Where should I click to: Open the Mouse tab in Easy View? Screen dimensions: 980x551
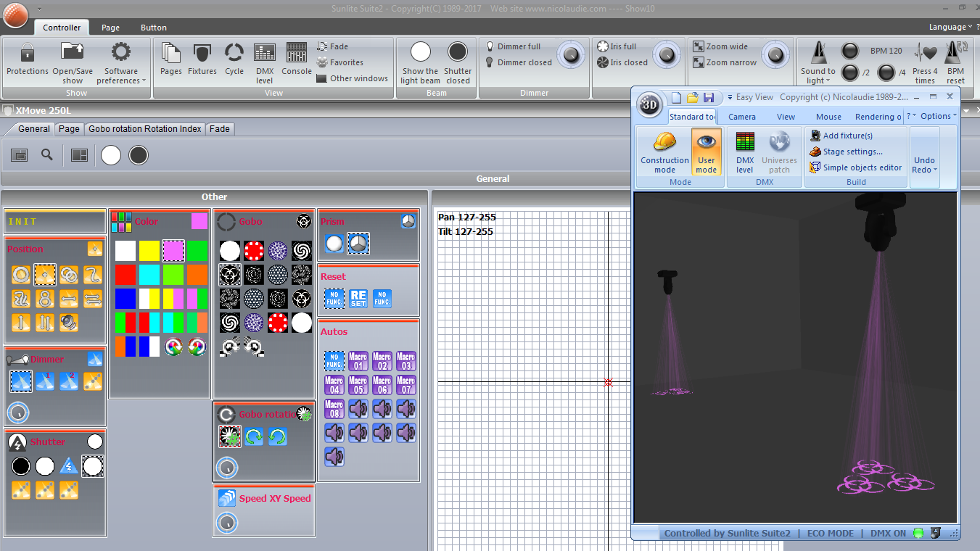click(828, 117)
